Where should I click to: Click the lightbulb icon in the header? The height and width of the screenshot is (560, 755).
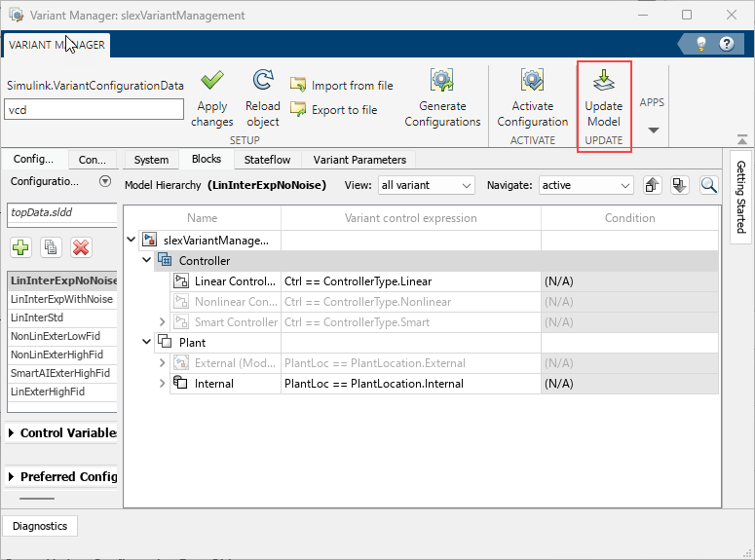tap(701, 44)
